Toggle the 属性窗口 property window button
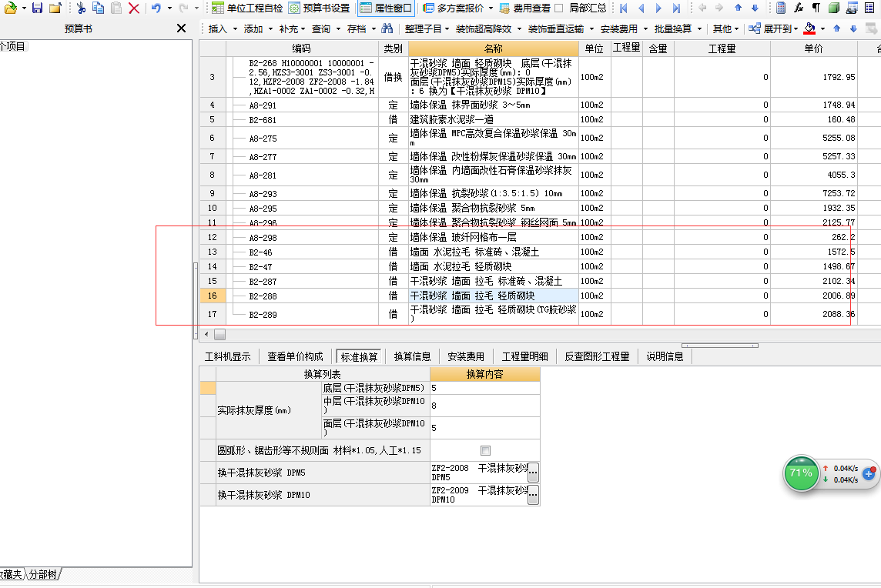Image resolution: width=881 pixels, height=588 pixels. [386, 8]
